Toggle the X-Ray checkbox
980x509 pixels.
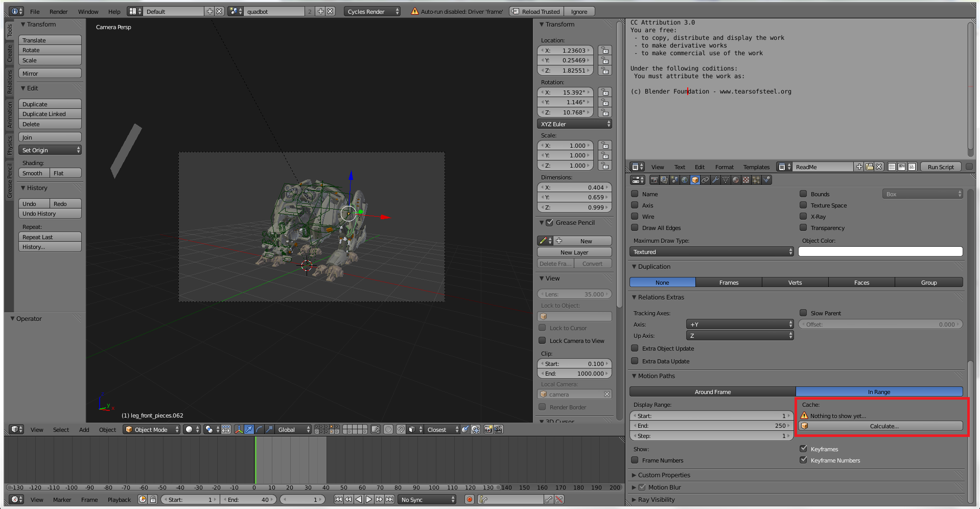click(803, 216)
